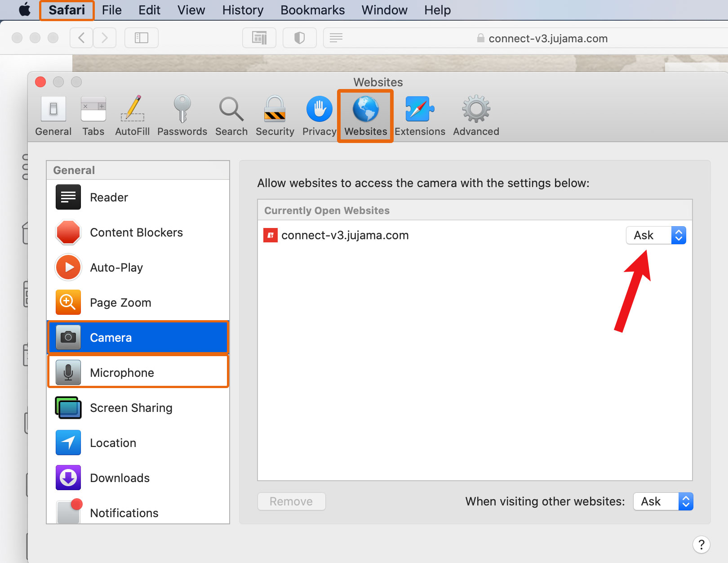Image resolution: width=728 pixels, height=563 pixels.
Task: Open the Bookmarks menu
Action: coord(312,10)
